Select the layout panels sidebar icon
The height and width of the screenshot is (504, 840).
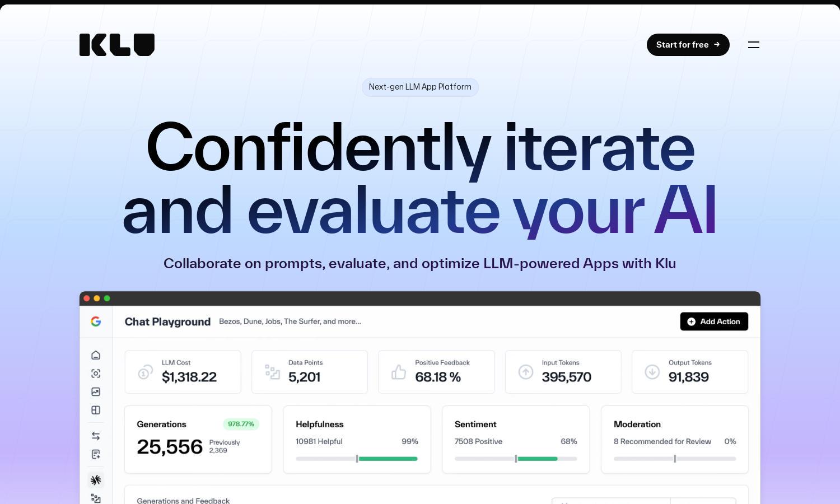pyautogui.click(x=96, y=410)
